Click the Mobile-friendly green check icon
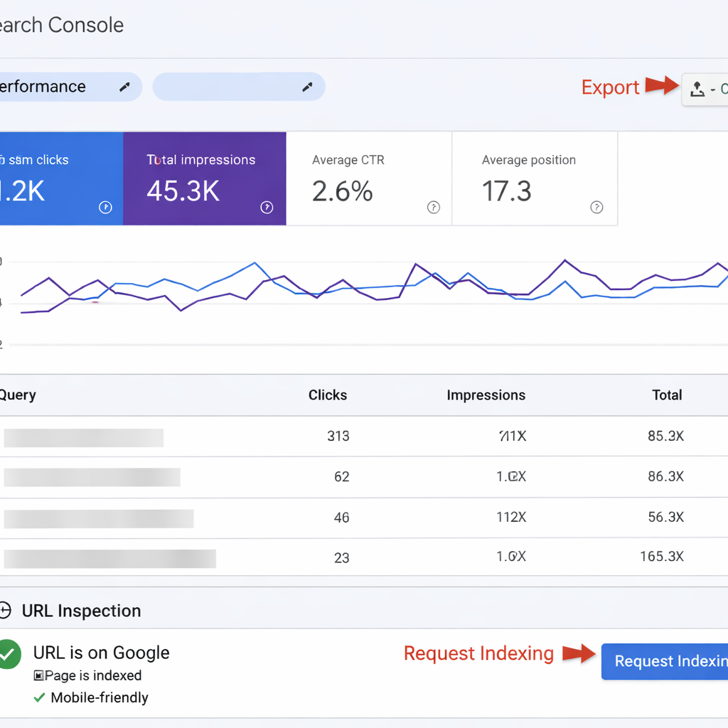 [40, 697]
